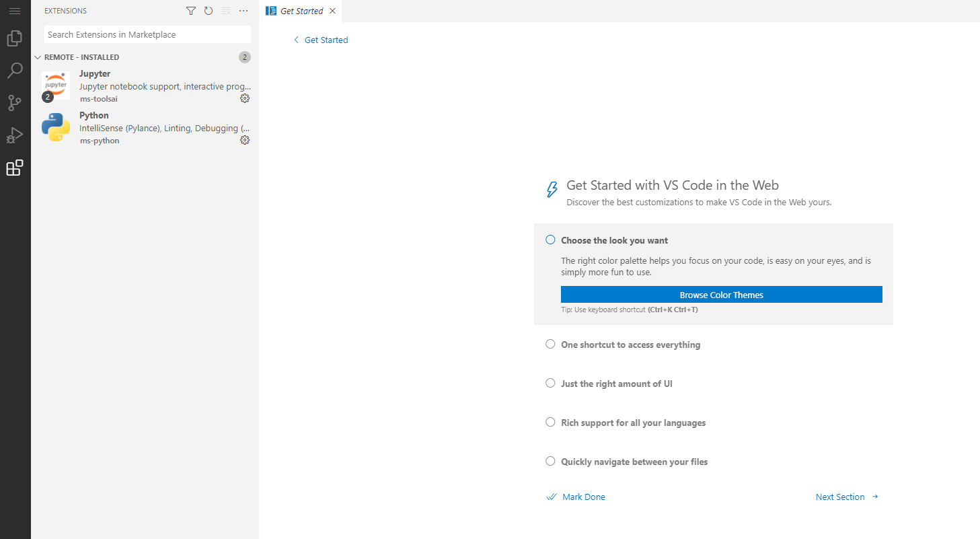
Task: Select the Jupyter extension entry
Action: (145, 85)
